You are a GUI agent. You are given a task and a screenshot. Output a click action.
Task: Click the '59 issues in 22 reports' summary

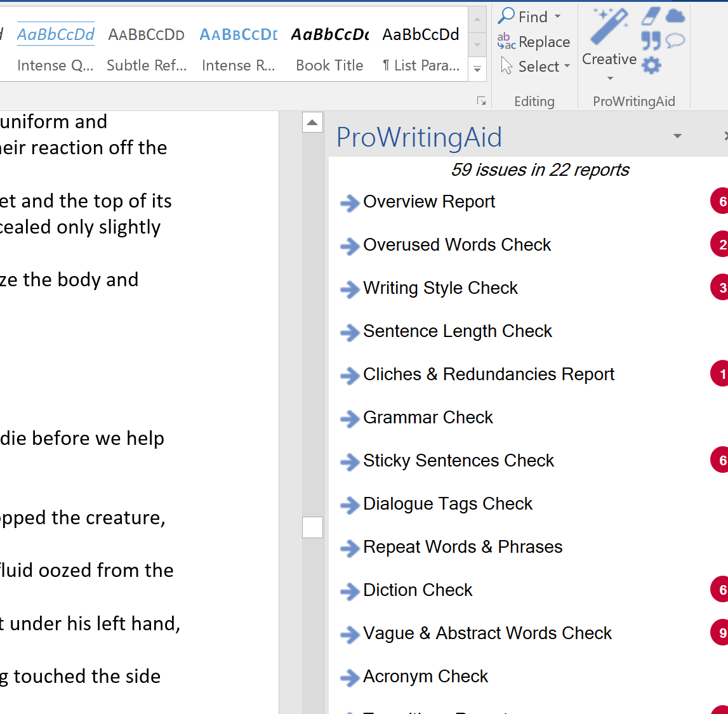tap(540, 170)
